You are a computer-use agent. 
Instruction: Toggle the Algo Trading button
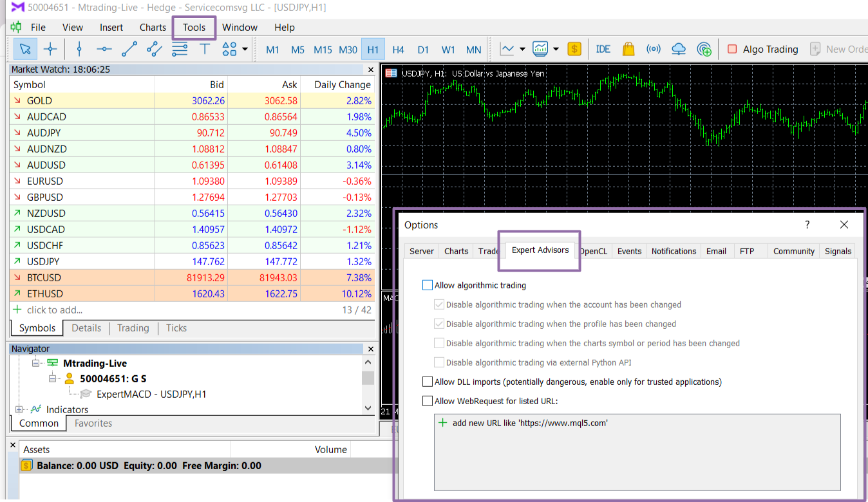[x=762, y=49]
